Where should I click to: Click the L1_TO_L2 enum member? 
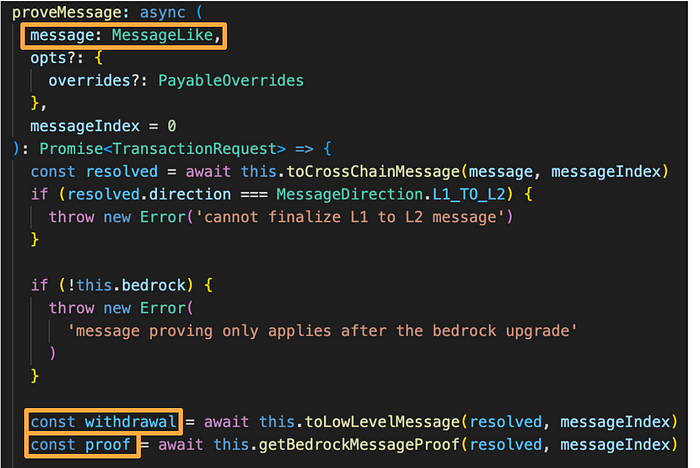pyautogui.click(x=469, y=194)
